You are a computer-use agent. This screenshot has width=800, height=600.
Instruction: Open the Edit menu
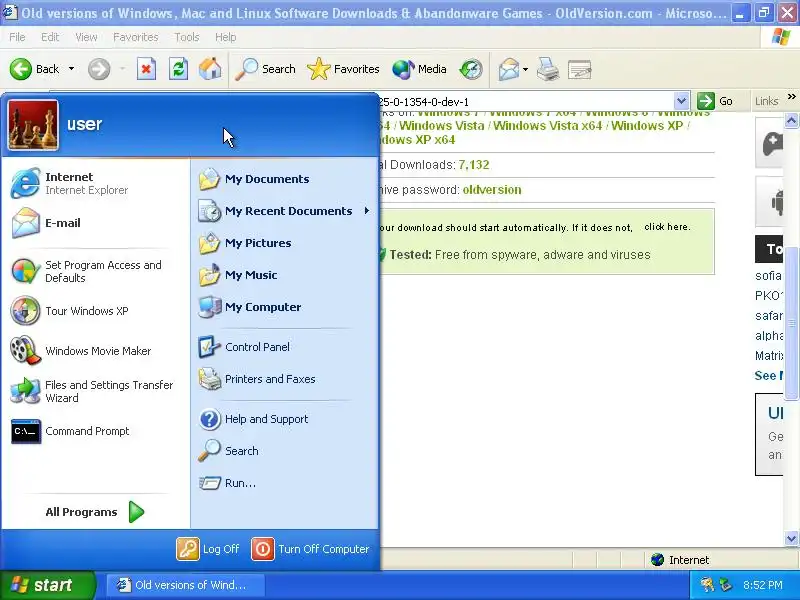click(x=50, y=37)
